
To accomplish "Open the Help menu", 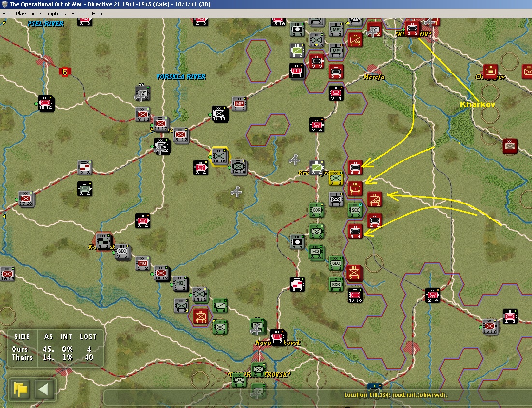I will pyautogui.click(x=97, y=14).
